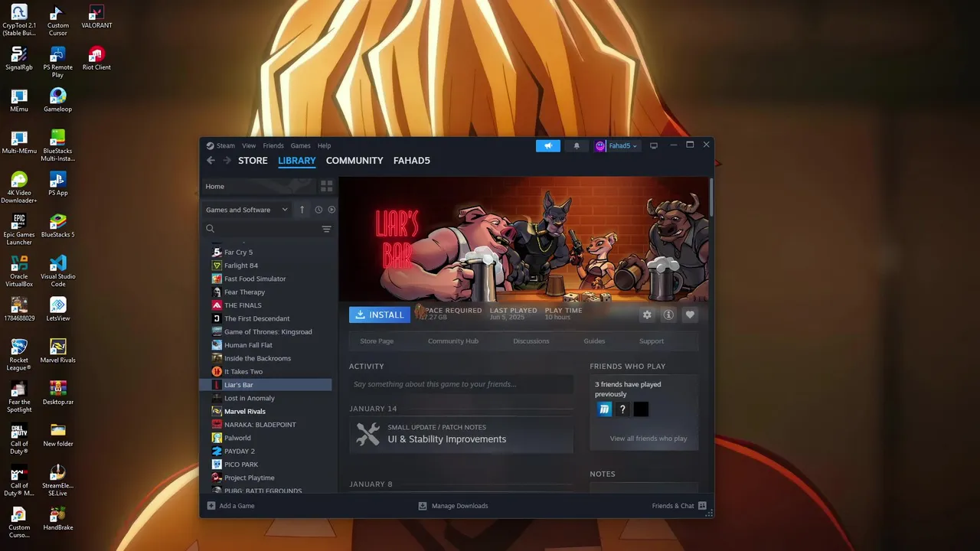Expand Games and Software filter dropdown

(x=247, y=210)
